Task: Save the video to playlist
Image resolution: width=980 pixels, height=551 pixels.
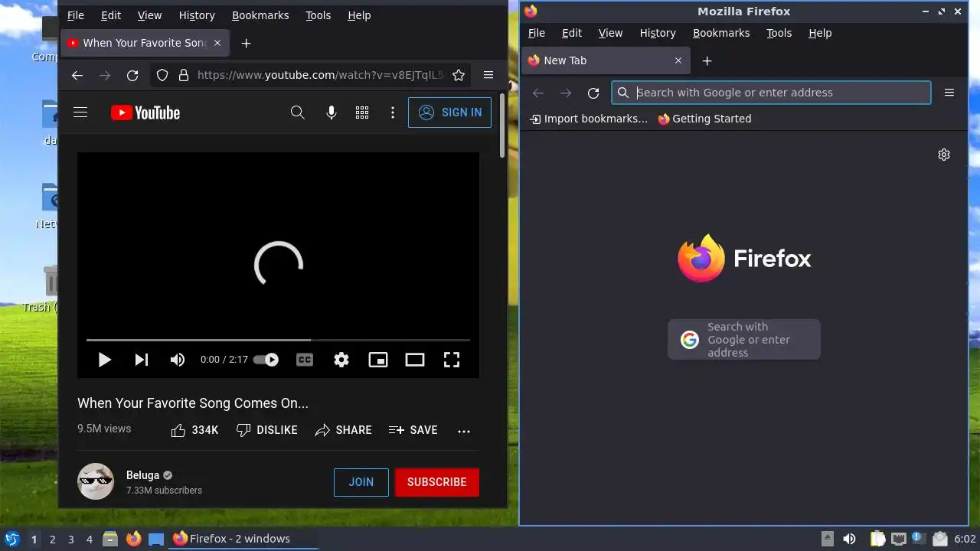Action: click(413, 430)
